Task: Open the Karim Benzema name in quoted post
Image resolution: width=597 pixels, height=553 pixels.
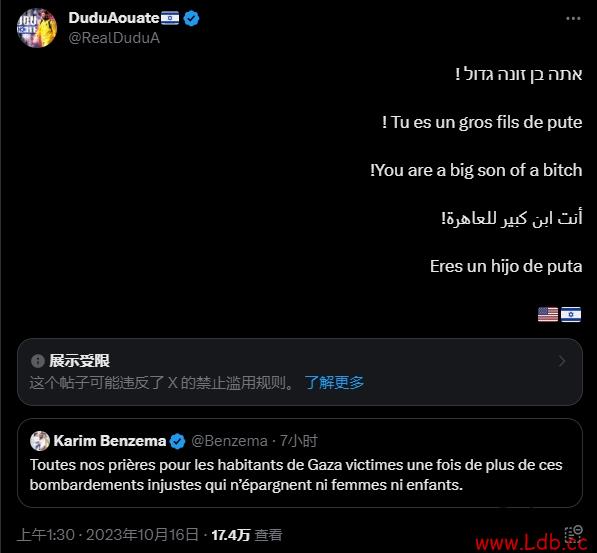Action: point(110,441)
